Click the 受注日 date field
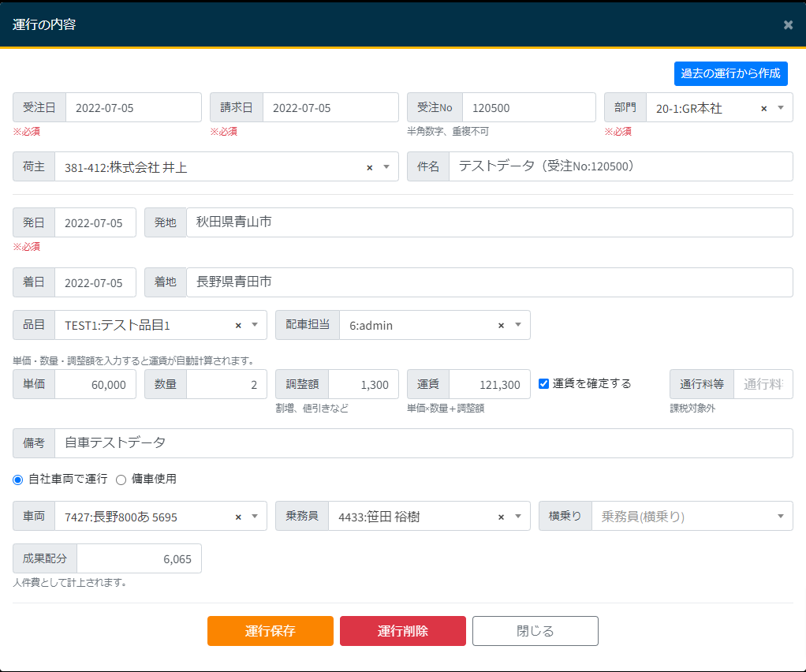 (132, 108)
